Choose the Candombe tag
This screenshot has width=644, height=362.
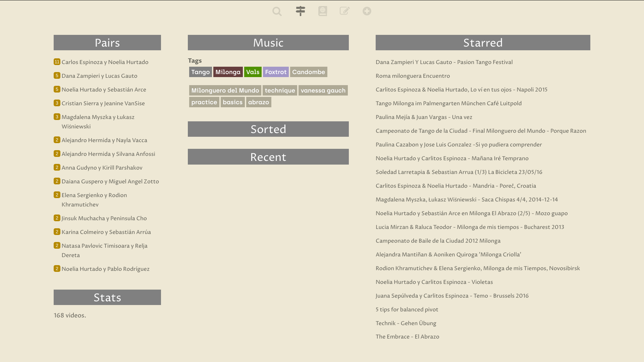309,72
